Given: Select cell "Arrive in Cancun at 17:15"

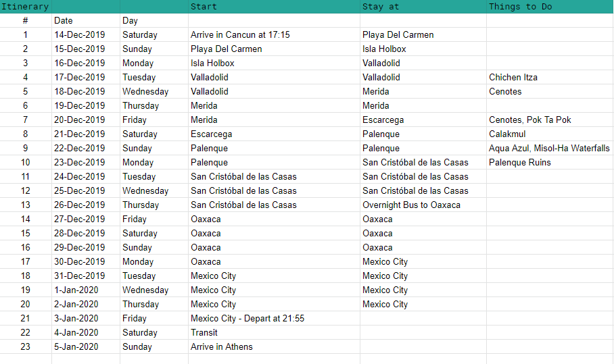Looking at the screenshot, I should [240, 35].
